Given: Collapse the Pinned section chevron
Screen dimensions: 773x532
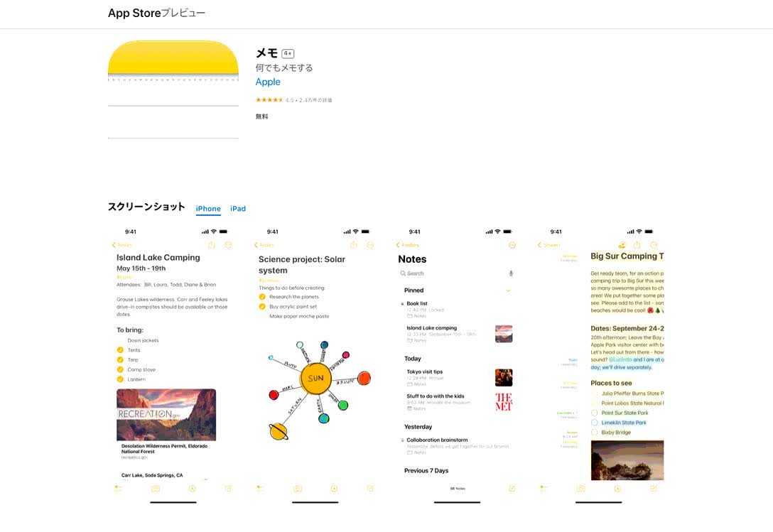Looking at the screenshot, I should (508, 291).
